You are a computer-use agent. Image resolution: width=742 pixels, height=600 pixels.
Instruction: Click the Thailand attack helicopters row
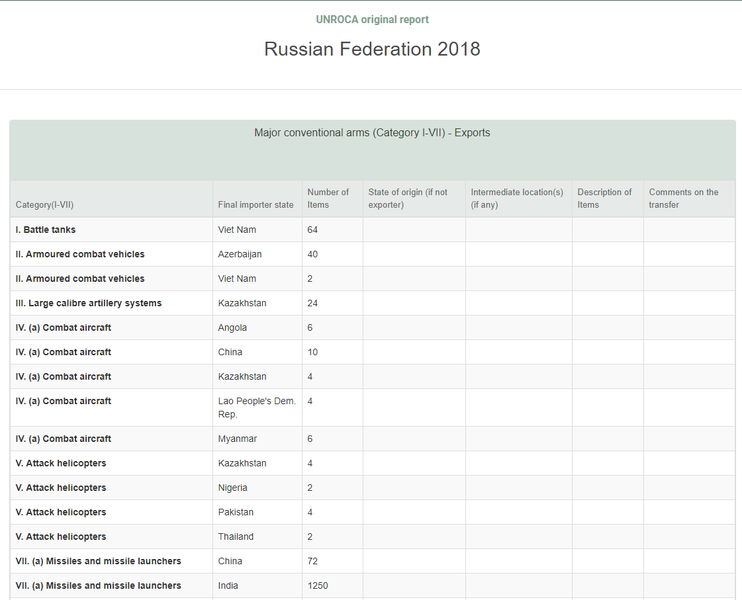tap(372, 537)
